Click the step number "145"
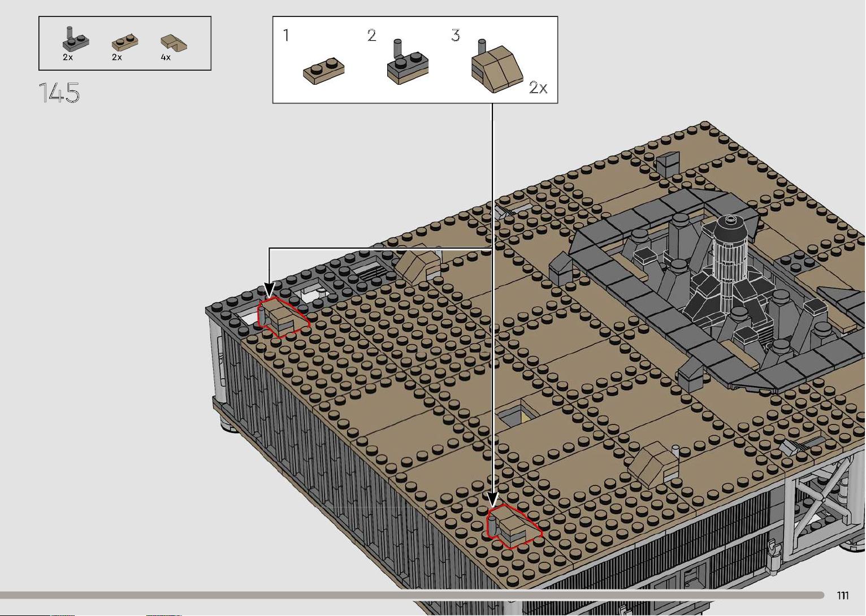Image resolution: width=866 pixels, height=616 pixels. (x=59, y=93)
